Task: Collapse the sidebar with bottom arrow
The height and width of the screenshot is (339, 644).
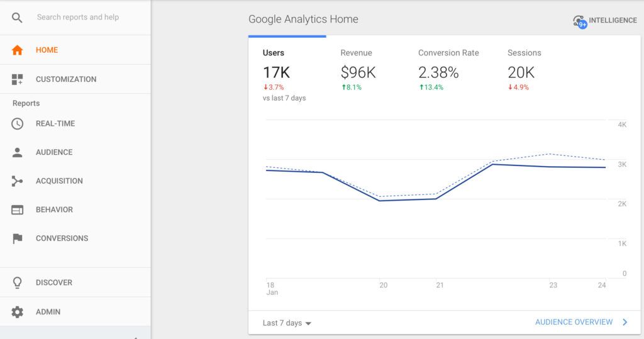Action: click(x=136, y=337)
